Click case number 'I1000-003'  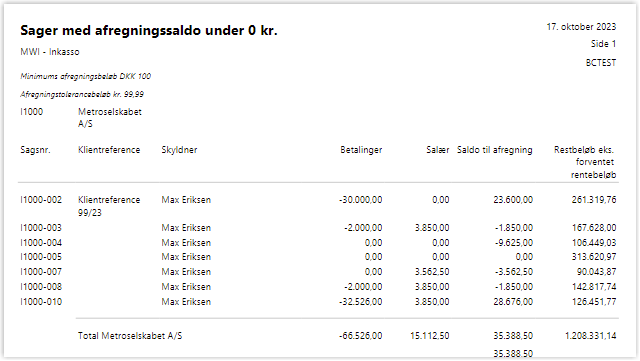pos(41,227)
